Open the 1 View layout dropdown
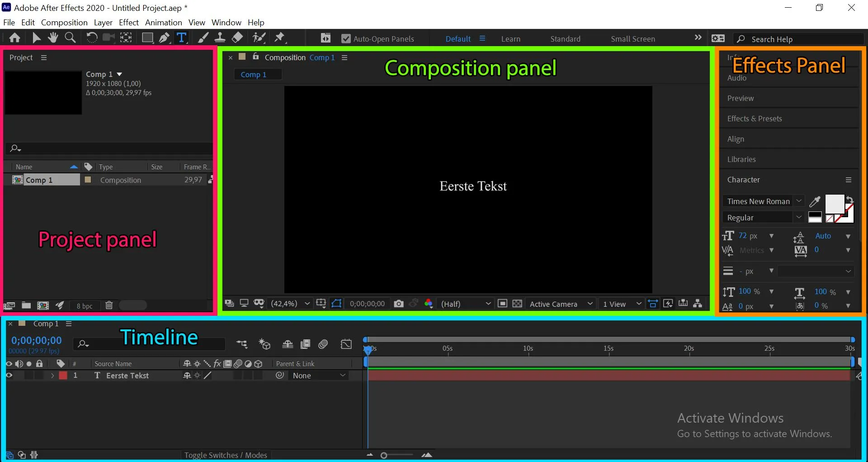 coord(622,304)
